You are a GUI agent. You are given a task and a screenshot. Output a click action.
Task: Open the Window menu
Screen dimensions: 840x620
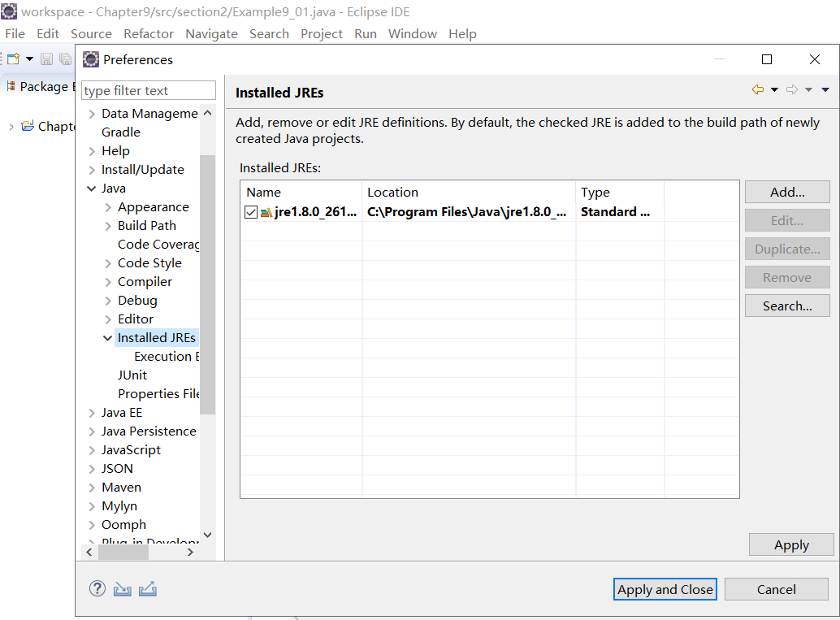(413, 34)
